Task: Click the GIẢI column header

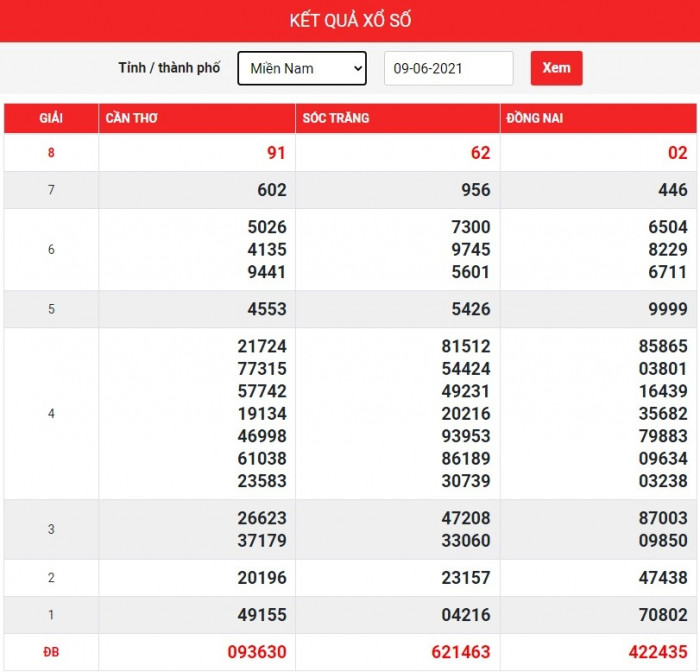Action: click(51, 118)
